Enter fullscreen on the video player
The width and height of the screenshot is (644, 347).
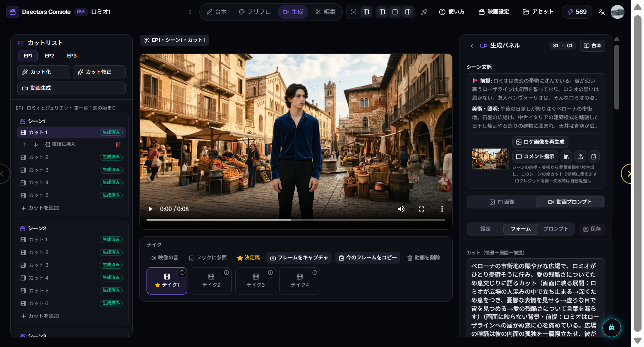pyautogui.click(x=422, y=209)
